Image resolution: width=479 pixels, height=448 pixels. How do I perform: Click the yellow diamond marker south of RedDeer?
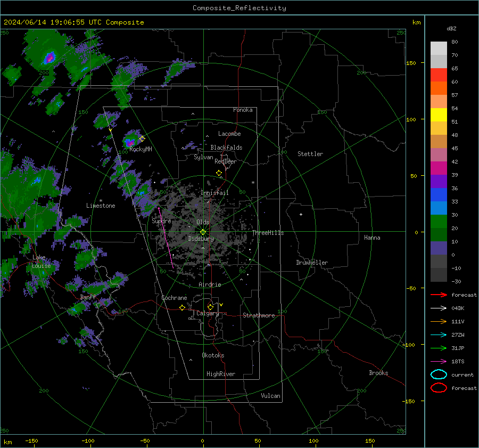tap(219, 173)
